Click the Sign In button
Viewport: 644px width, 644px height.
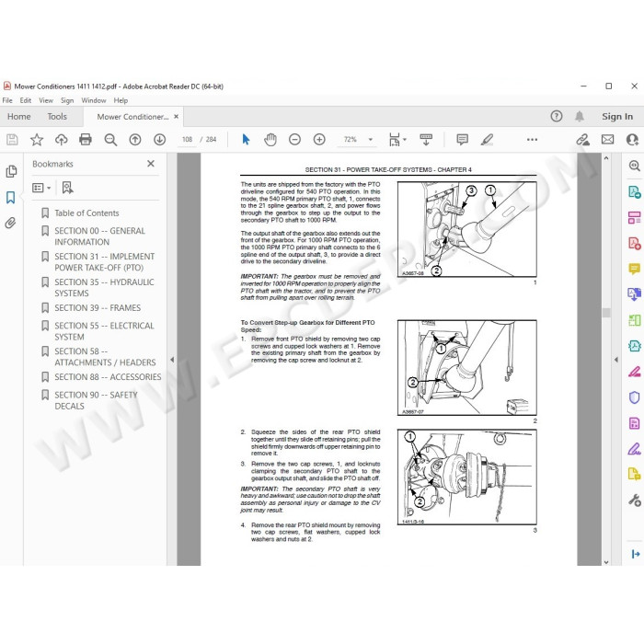(x=617, y=117)
